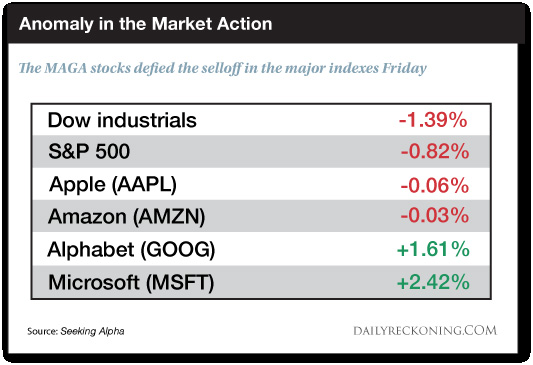Click the word 'Friday' in subtitle
533x365 pixels.
click(x=405, y=68)
